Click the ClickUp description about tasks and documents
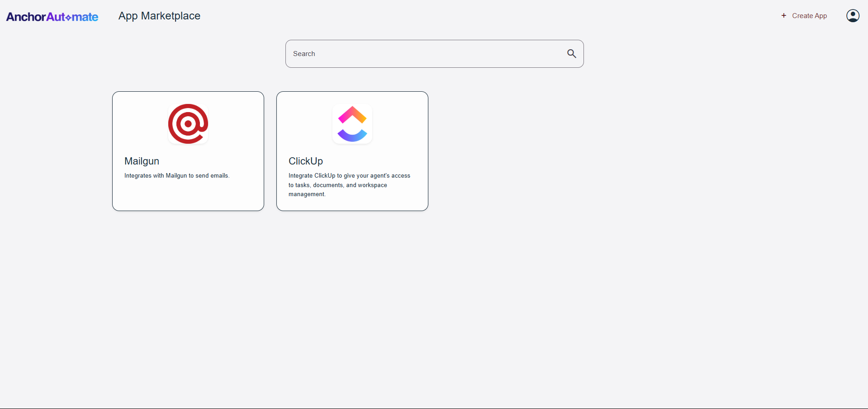Screen dimensions: 868x409 [349, 185]
